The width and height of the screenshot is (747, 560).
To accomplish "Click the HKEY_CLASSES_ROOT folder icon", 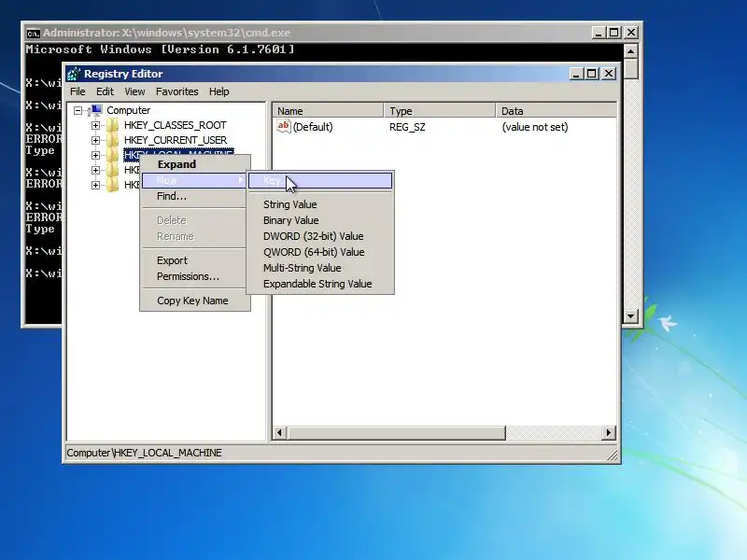I will pos(112,125).
